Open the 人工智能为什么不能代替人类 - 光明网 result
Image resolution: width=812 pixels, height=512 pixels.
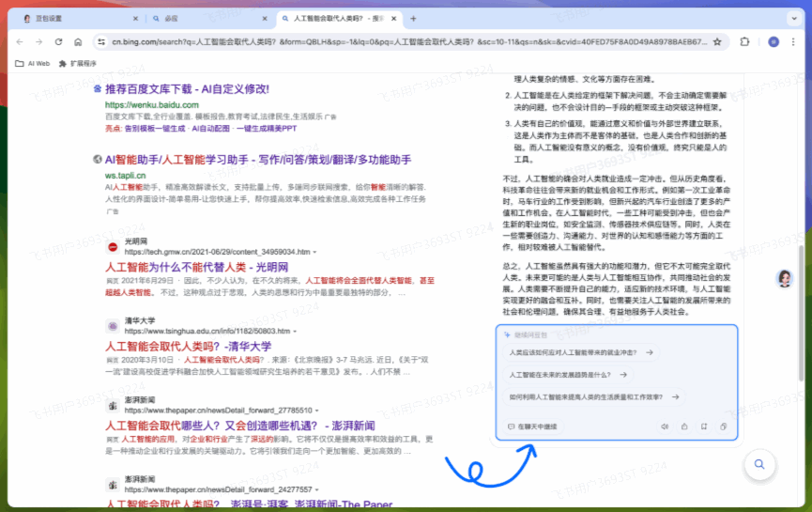[196, 267]
